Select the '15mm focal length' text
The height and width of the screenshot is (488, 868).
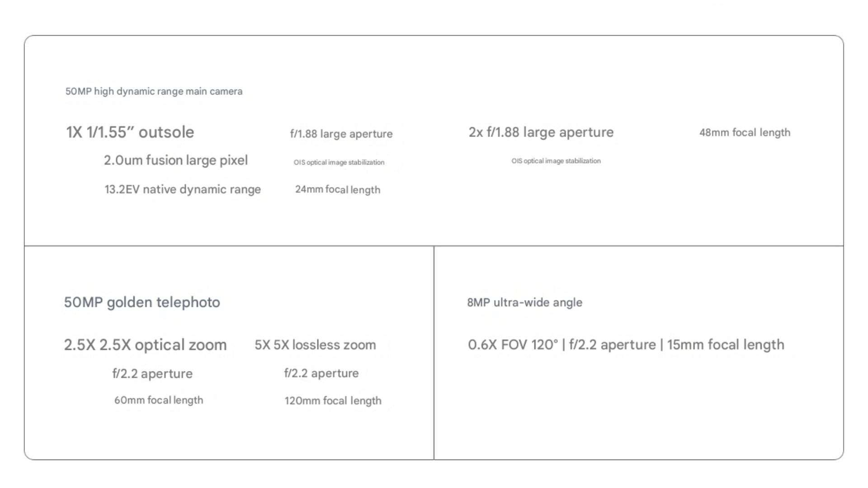(726, 345)
